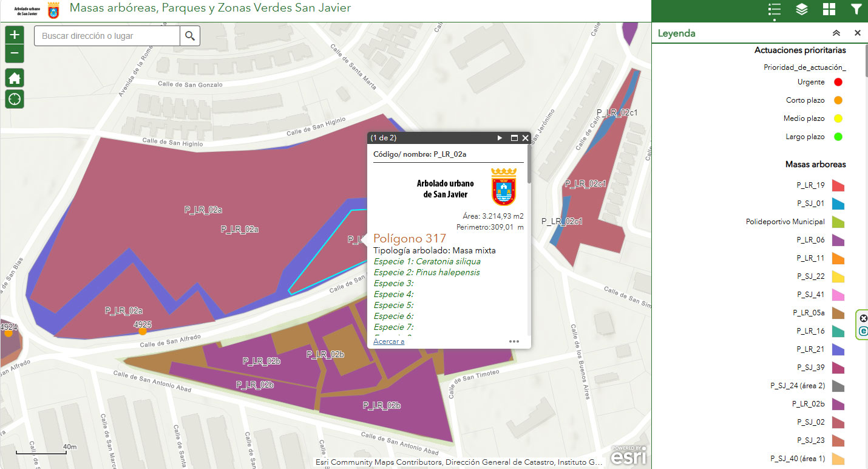Click the search magnifier button
Image resolution: width=868 pixels, height=469 pixels.
click(x=190, y=36)
